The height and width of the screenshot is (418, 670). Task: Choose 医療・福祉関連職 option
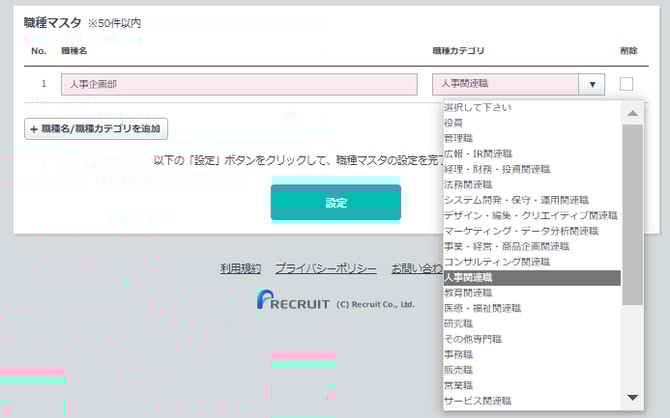(x=532, y=308)
